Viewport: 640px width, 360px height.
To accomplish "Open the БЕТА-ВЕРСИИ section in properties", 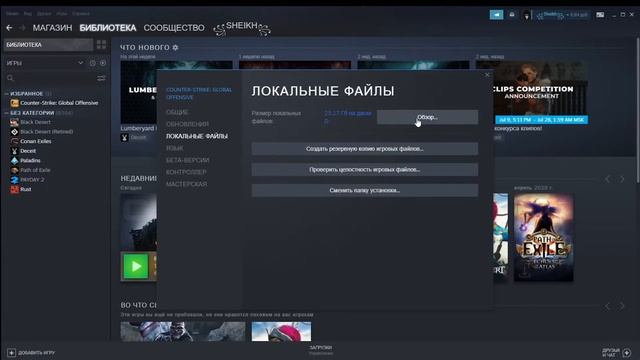I will pos(188,160).
